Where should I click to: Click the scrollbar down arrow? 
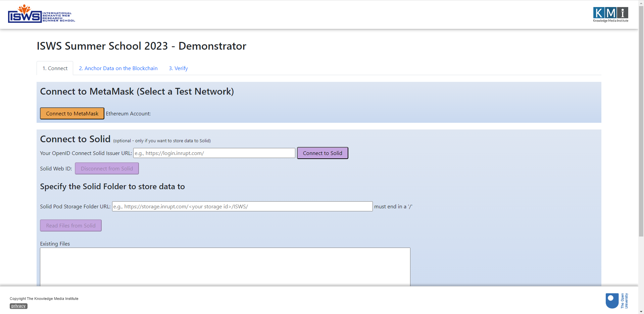click(x=641, y=311)
